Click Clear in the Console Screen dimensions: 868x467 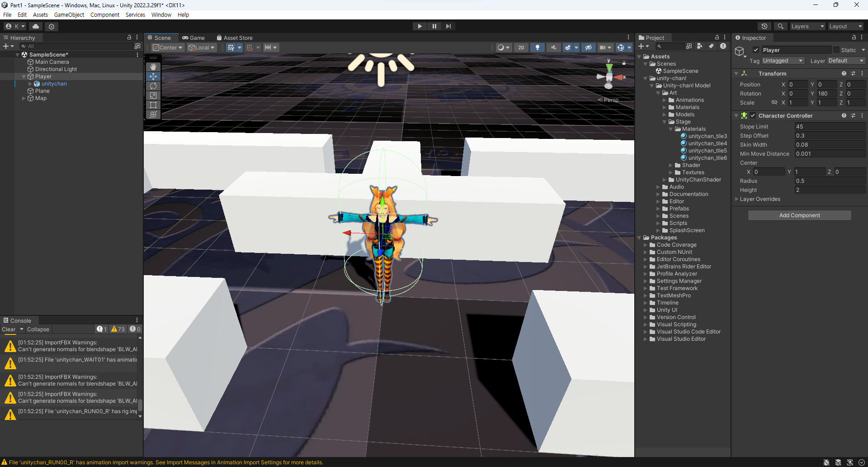tap(9, 329)
